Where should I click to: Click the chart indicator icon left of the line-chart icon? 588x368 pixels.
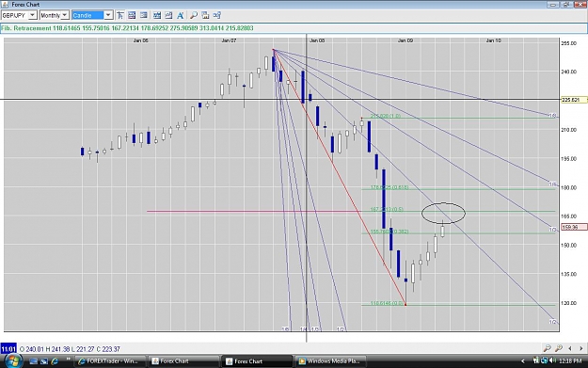(x=157, y=15)
